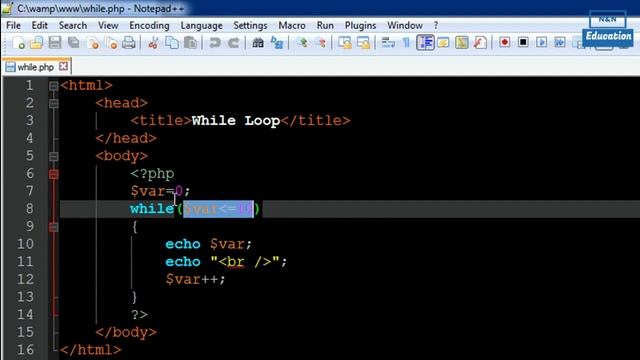Open the Edit menu
Image resolution: width=640 pixels, height=360 pixels.
coord(40,25)
